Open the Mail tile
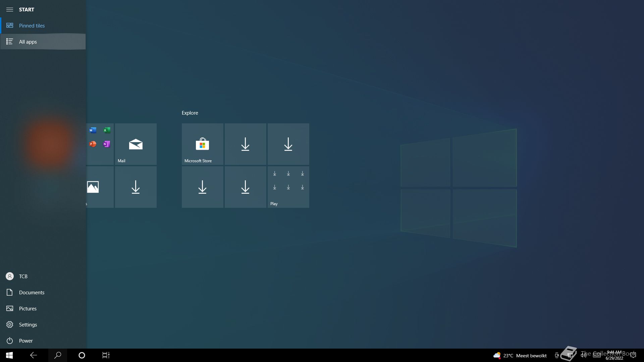The width and height of the screenshot is (644, 362). click(136, 144)
